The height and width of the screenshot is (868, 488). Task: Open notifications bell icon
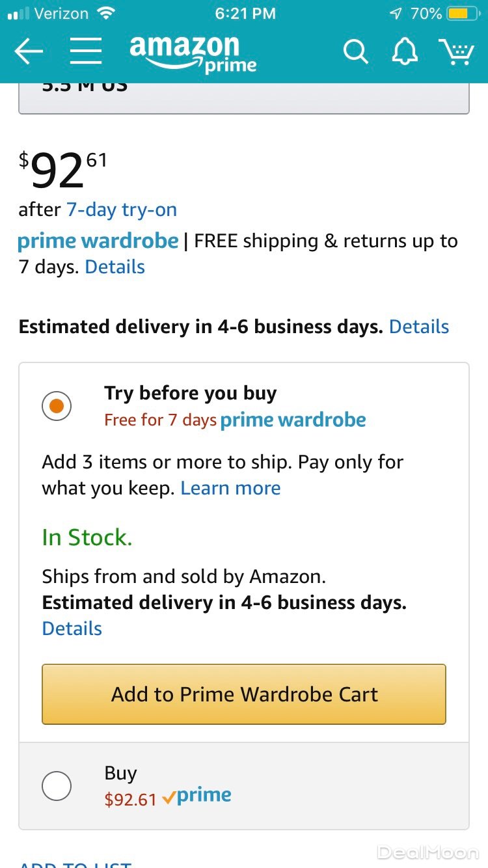pos(404,51)
